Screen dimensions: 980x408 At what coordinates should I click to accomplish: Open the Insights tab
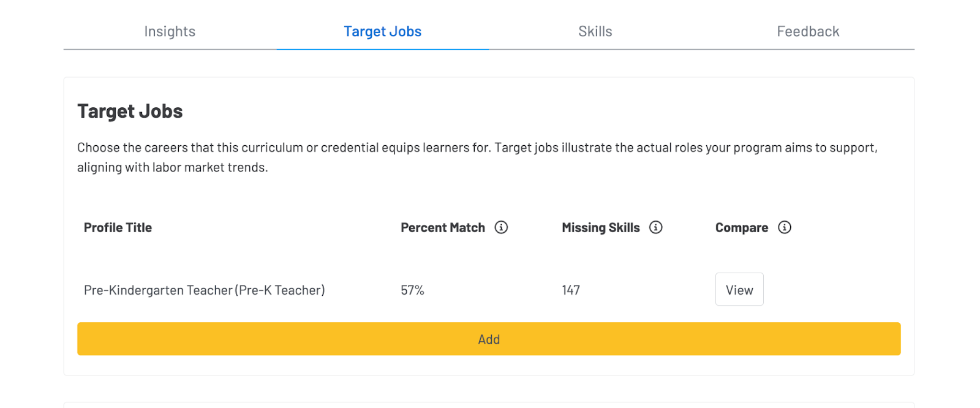point(170,31)
